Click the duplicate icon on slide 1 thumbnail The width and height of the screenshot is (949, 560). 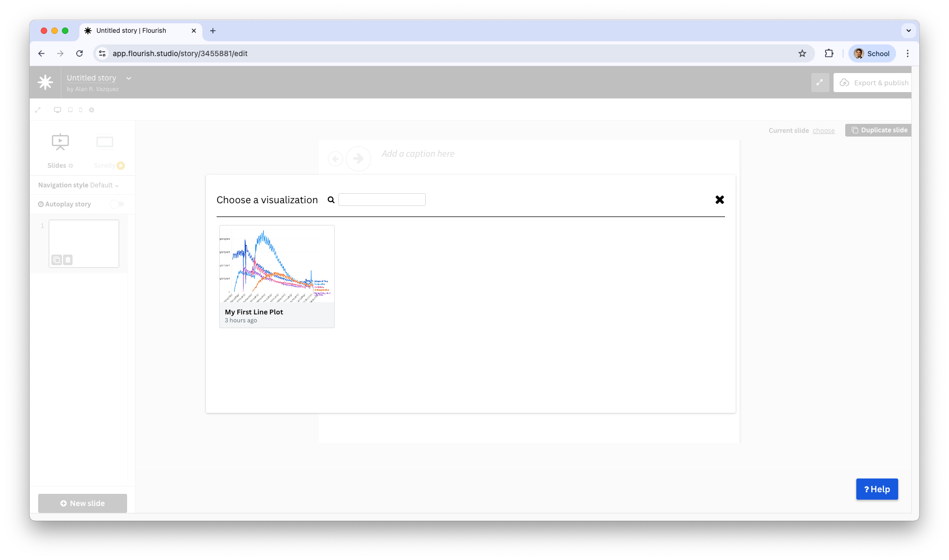(x=57, y=260)
